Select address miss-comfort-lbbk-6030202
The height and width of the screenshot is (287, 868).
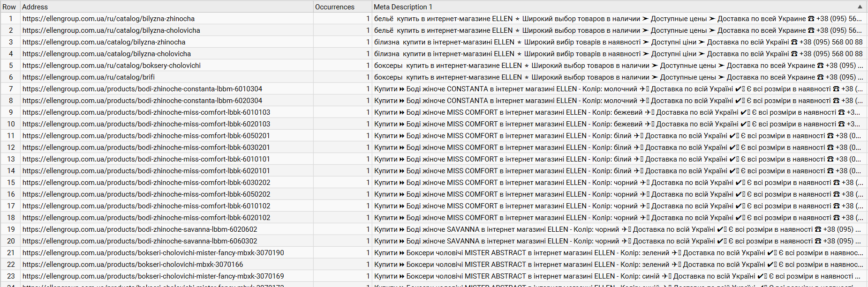167,183
